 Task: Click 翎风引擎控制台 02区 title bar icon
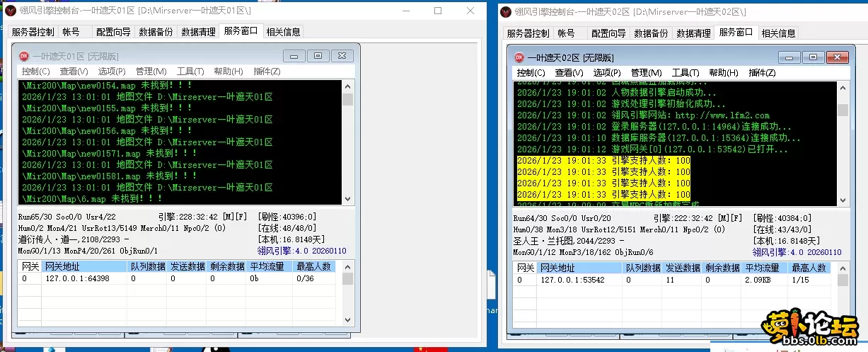pyautogui.click(x=505, y=12)
